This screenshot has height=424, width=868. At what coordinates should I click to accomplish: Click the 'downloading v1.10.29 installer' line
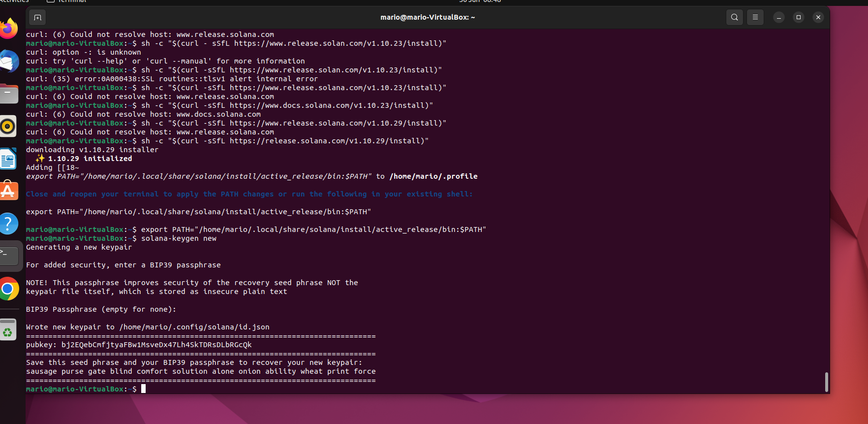(92, 150)
